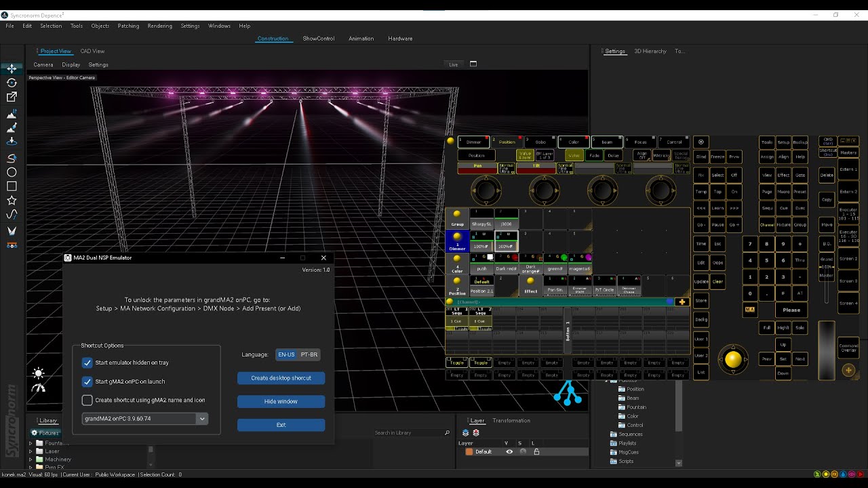Viewport: 868px width, 488px height.
Task: Select the magenta color preset swatch
Action: (x=579, y=264)
